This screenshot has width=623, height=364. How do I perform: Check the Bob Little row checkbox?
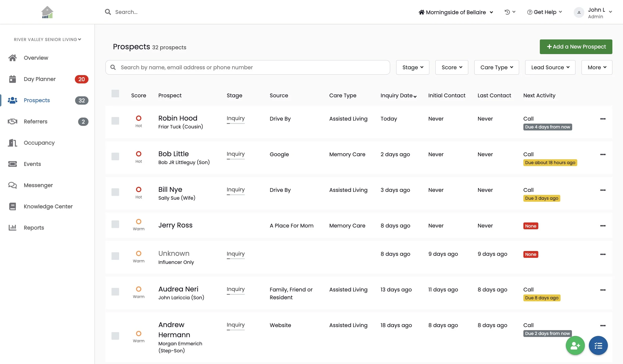pos(115,156)
